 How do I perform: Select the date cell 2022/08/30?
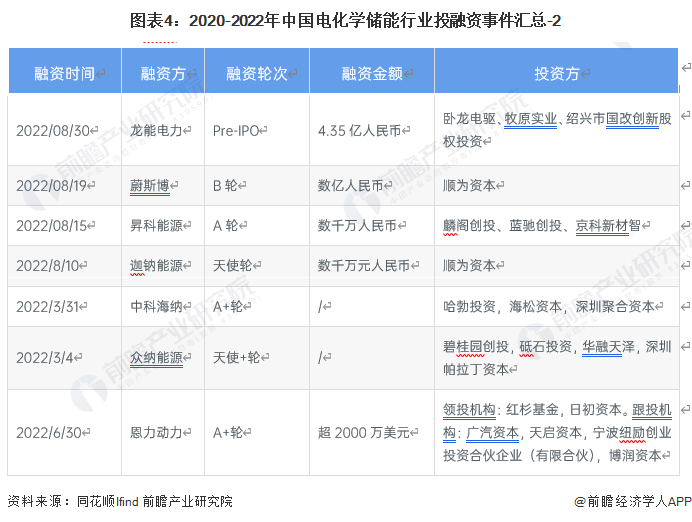point(64,130)
